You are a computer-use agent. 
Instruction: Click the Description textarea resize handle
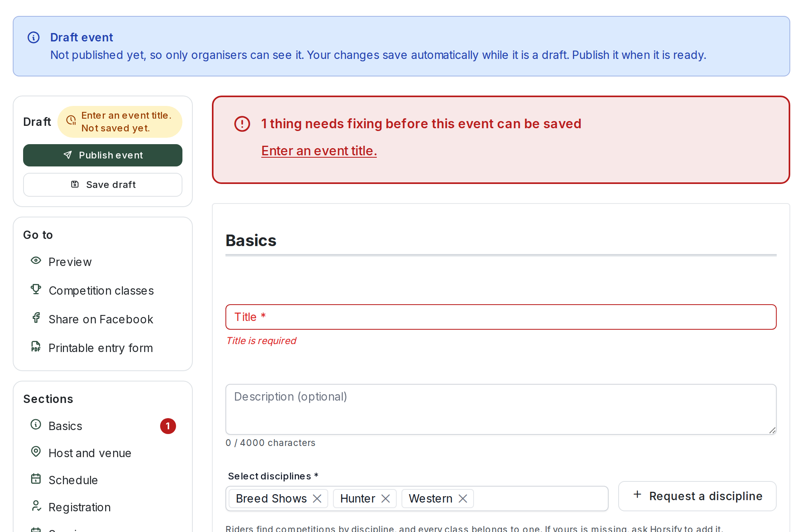(x=772, y=430)
